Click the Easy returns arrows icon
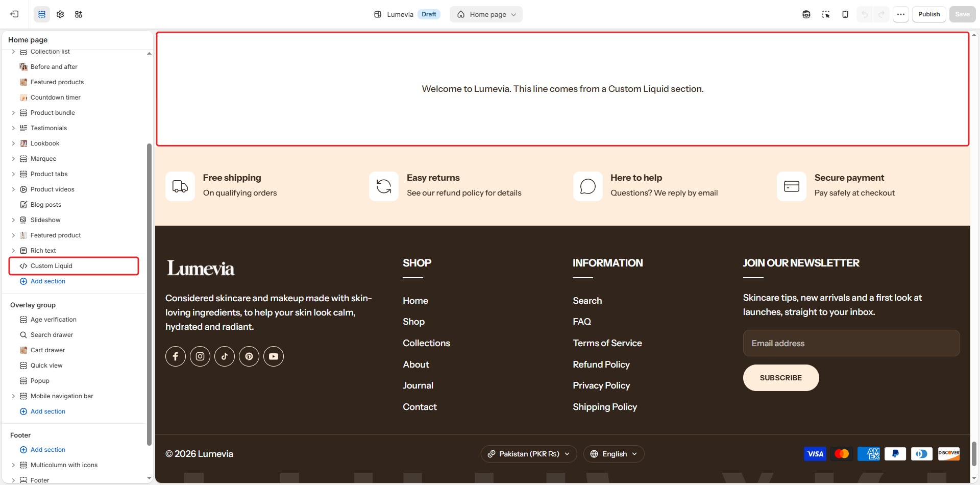The height and width of the screenshot is (485, 980). pyautogui.click(x=384, y=186)
